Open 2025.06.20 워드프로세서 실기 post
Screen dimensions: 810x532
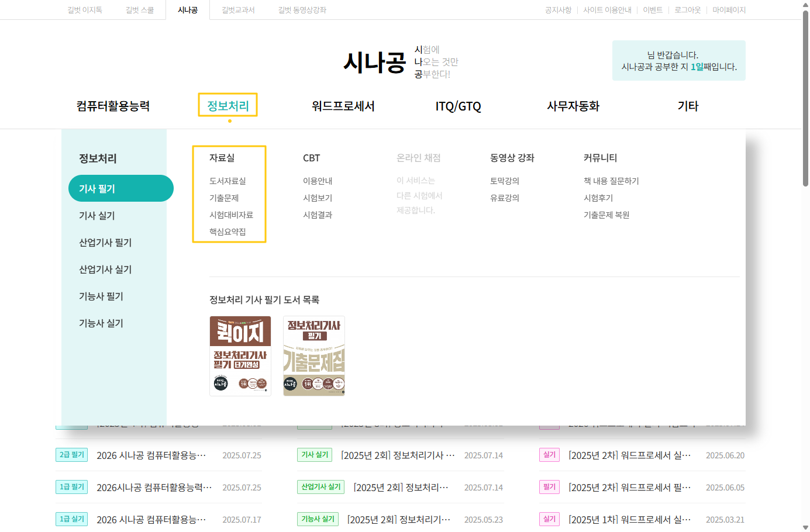(629, 455)
